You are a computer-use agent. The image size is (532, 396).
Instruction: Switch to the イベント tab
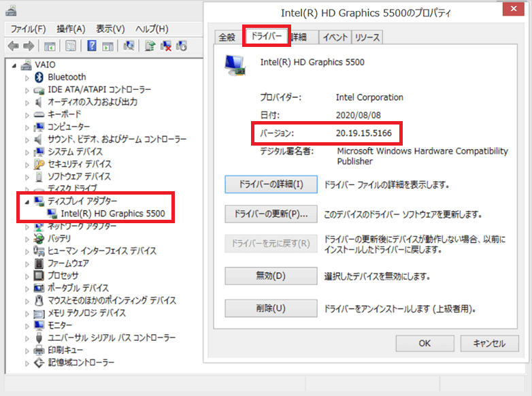point(335,37)
